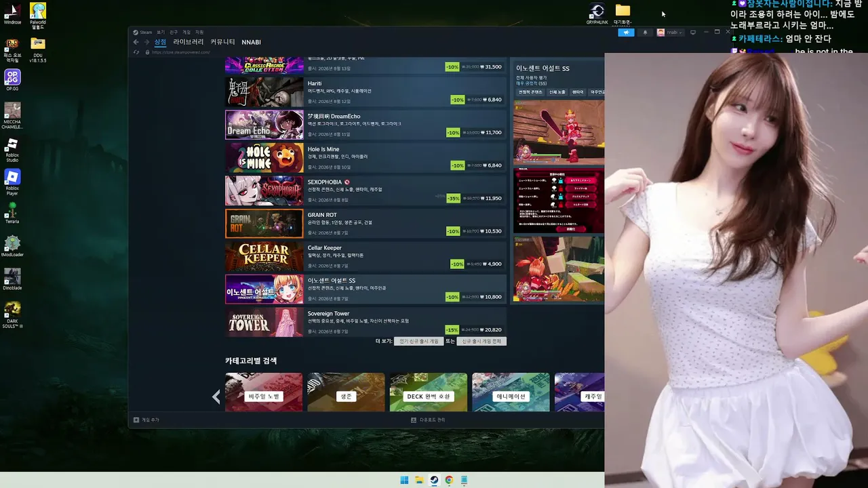Open the 이노센트 어설트 SS thumbnail
Screen dimensions: 868x488
pos(264,289)
